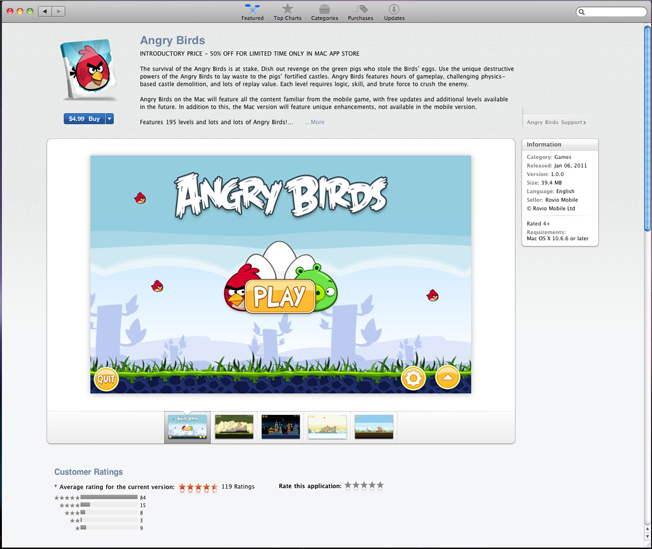
Task: Click the search magnifier icon
Action: coord(582,12)
